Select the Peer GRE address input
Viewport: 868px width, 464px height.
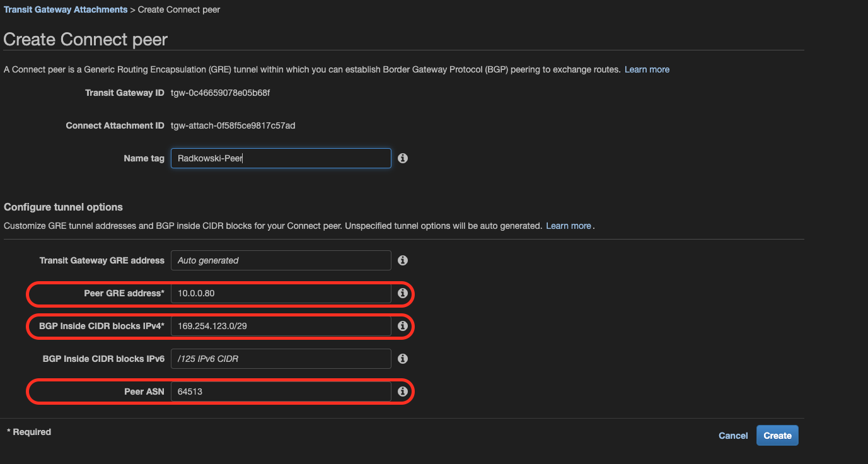click(x=281, y=293)
